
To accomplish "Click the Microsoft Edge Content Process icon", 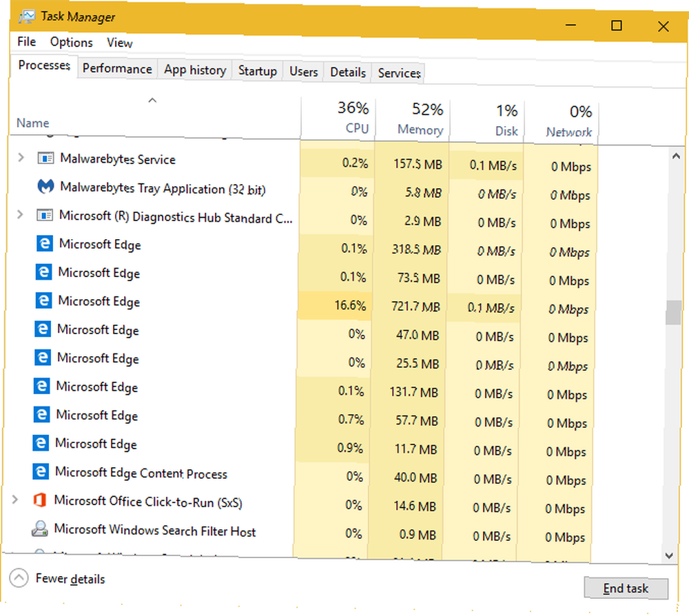I will pyautogui.click(x=41, y=471).
